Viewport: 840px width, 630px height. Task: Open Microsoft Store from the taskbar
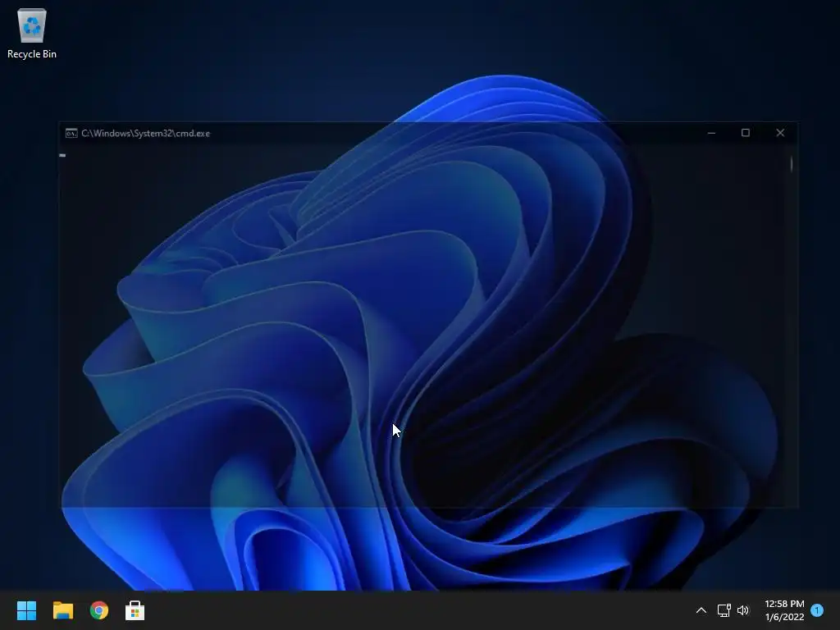[135, 610]
